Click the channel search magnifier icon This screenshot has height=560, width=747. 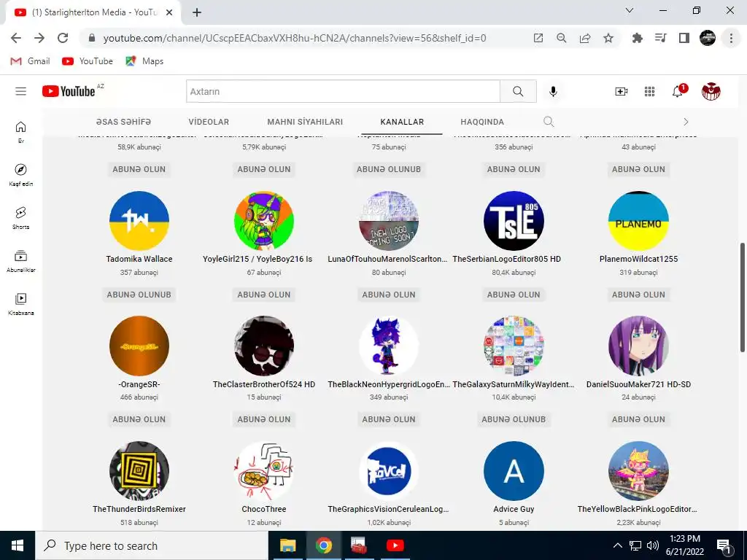549,122
